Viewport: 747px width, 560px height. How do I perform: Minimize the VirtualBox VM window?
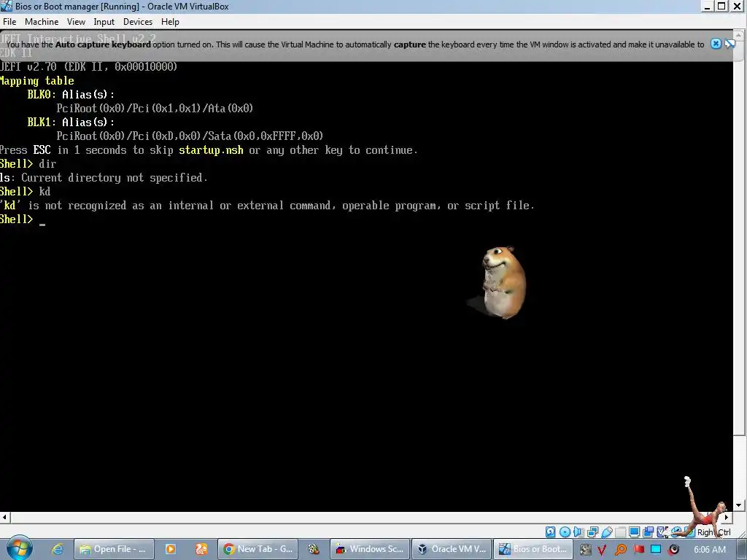coord(708,6)
